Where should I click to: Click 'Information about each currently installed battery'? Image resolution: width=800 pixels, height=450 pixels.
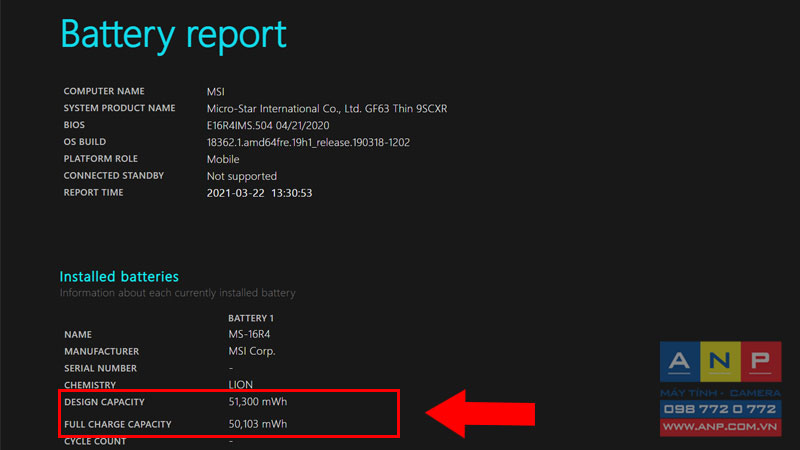178,293
